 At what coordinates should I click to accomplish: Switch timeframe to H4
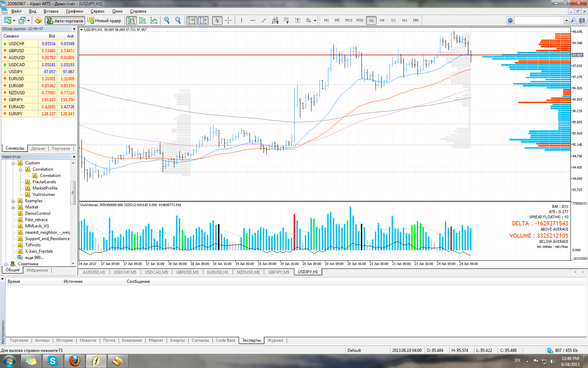[382, 20]
